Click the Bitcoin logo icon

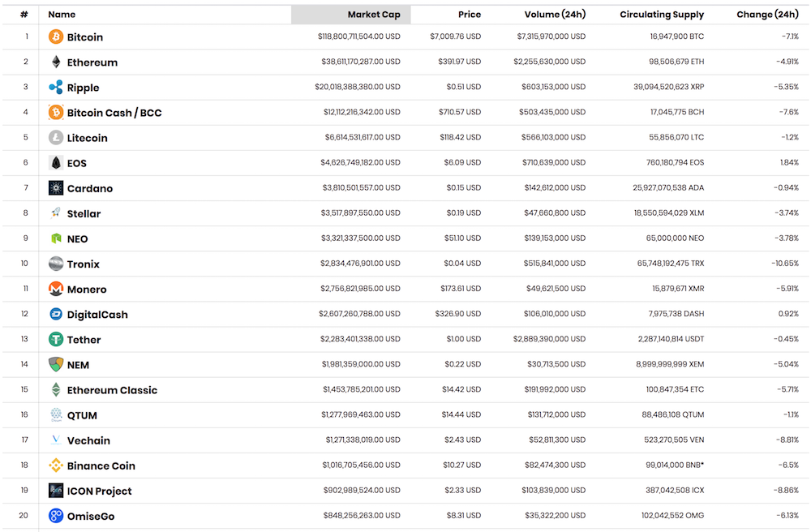pos(56,36)
